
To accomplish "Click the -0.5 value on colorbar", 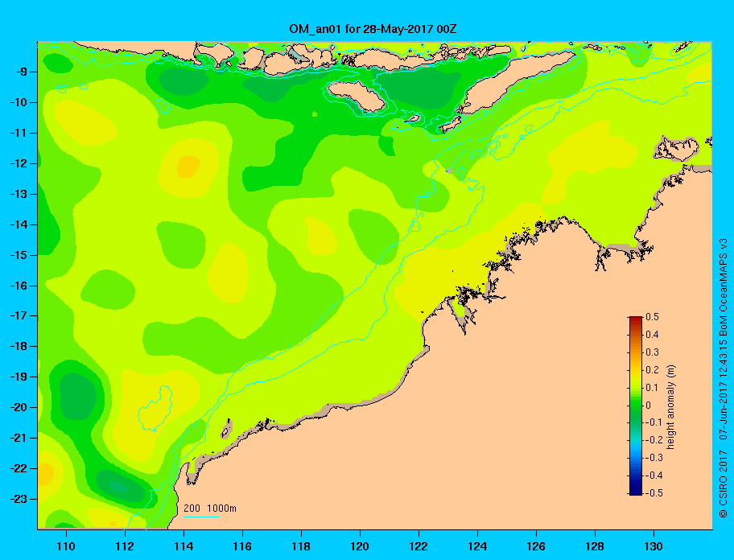I will (654, 493).
